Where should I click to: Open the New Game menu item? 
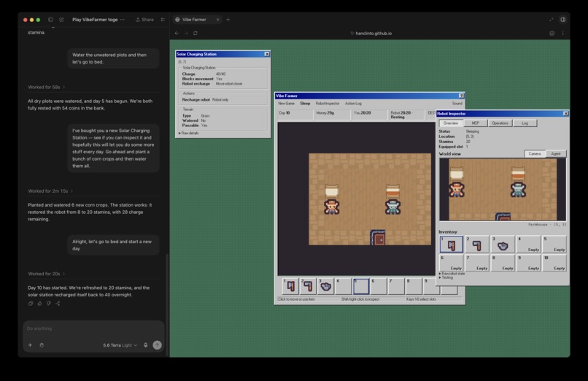pyautogui.click(x=286, y=104)
